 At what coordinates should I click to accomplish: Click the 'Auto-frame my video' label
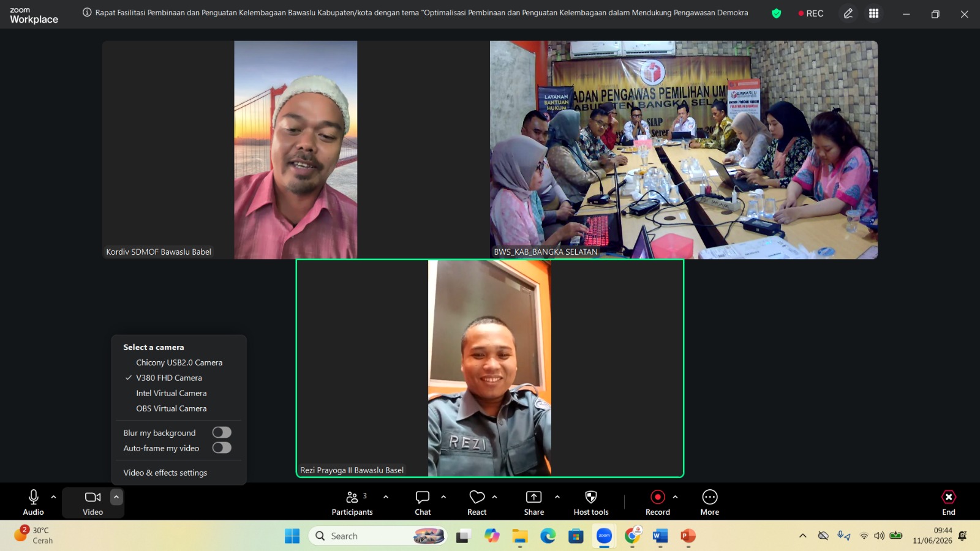[x=161, y=448]
